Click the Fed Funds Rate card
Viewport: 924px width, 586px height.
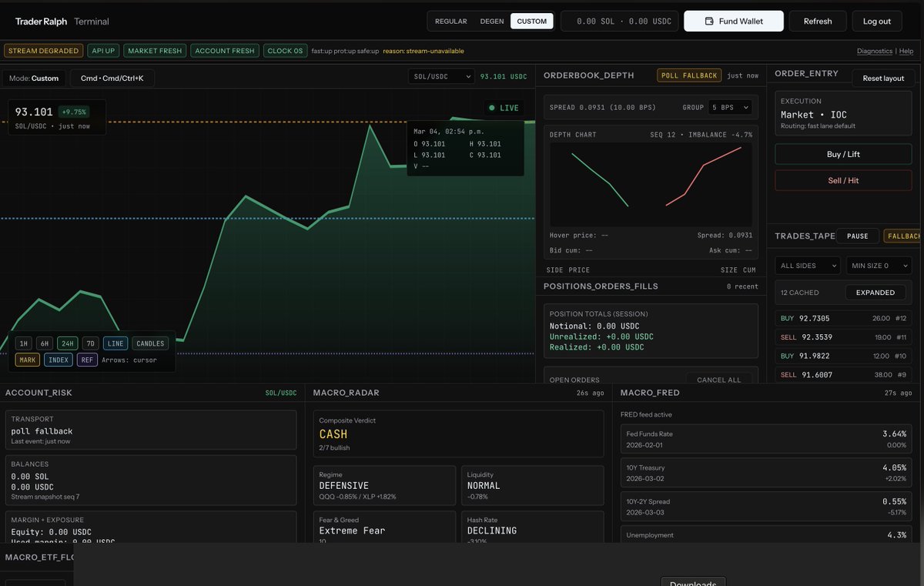[x=768, y=440]
